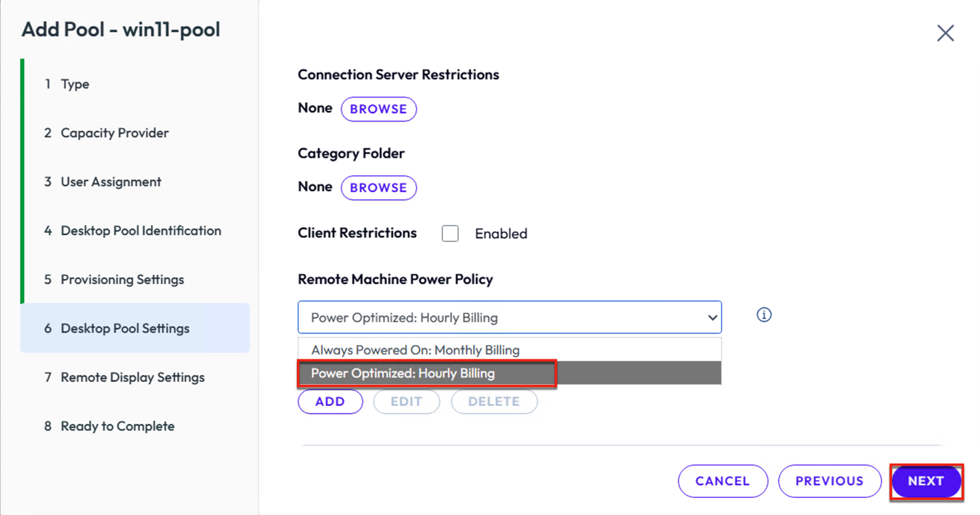The image size is (980, 515).
Task: Click the Add Pool - win11-pool title
Action: 121,29
